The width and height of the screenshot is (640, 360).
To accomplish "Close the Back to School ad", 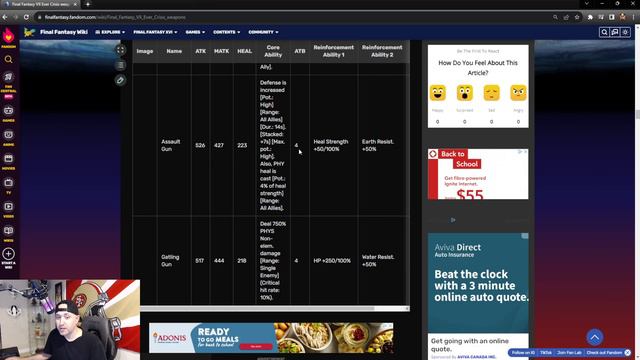I will tap(525, 151).
